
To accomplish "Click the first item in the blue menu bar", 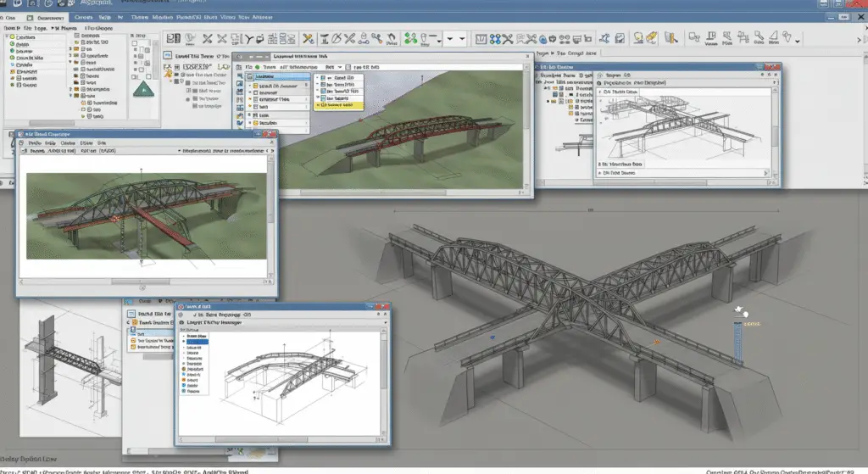I will 84,17.
